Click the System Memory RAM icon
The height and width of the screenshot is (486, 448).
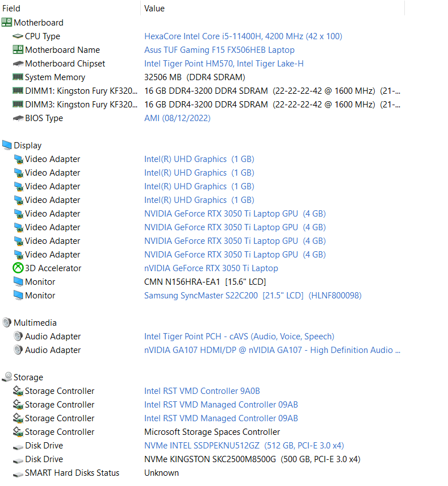point(18,77)
